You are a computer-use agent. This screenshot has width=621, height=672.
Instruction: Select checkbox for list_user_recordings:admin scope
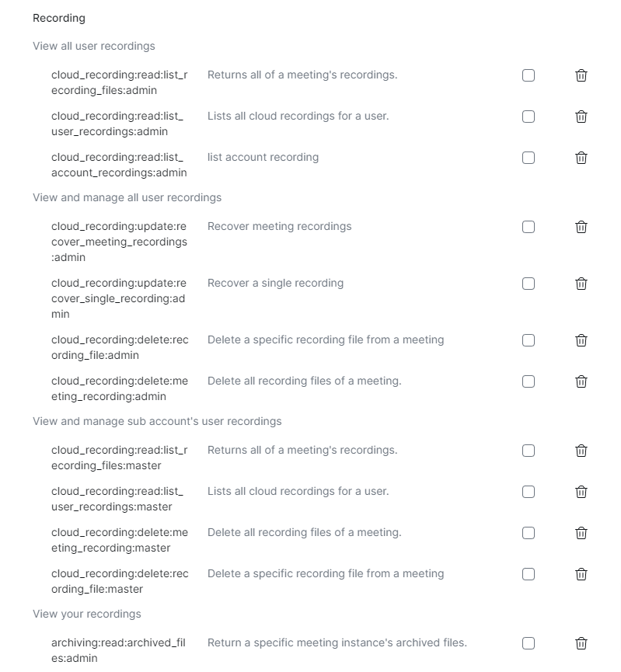click(529, 117)
